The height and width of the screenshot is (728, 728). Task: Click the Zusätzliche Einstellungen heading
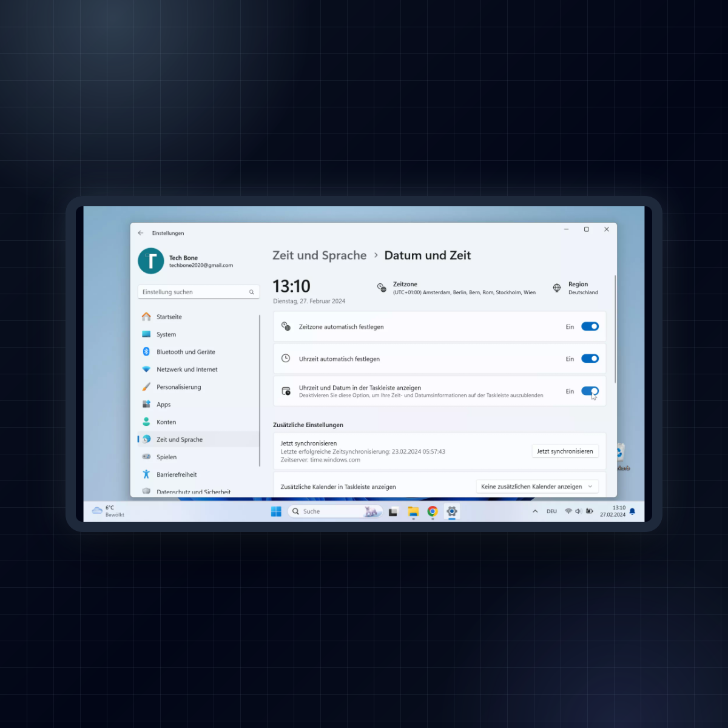click(308, 425)
